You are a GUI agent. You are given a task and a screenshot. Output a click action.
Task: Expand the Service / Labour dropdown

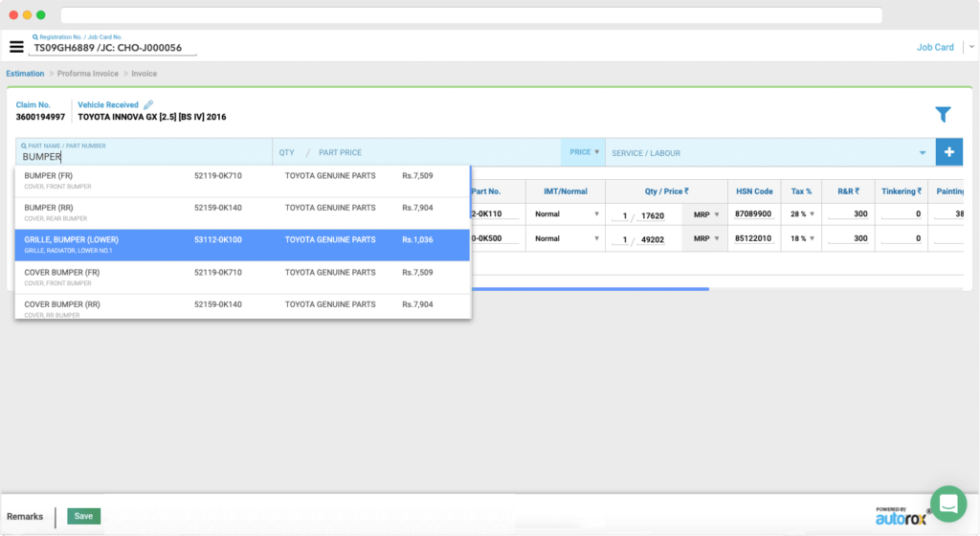point(923,152)
